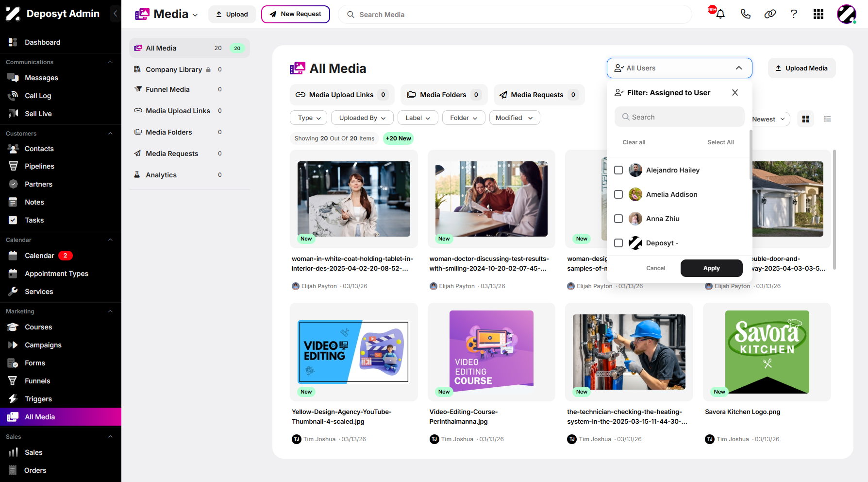Open the notifications bell

click(x=720, y=14)
